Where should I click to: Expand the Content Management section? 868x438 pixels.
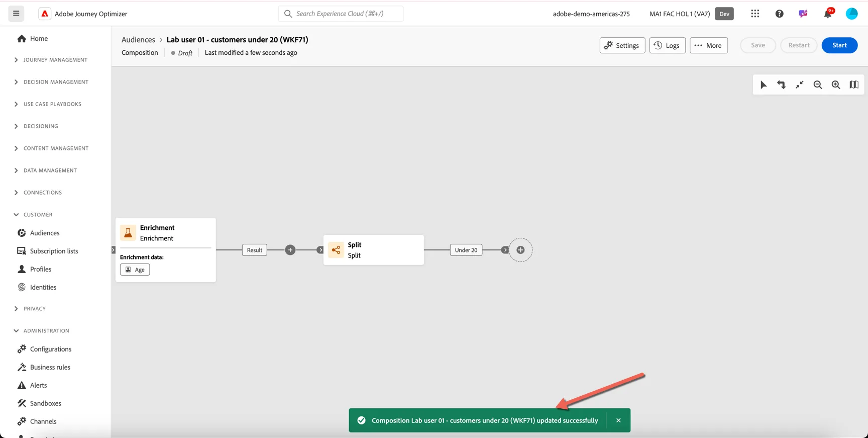(51, 148)
